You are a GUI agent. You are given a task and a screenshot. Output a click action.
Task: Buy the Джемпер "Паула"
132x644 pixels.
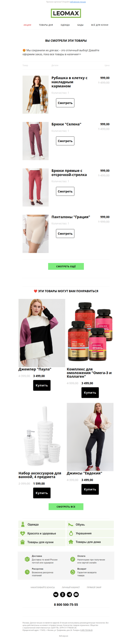point(42,385)
